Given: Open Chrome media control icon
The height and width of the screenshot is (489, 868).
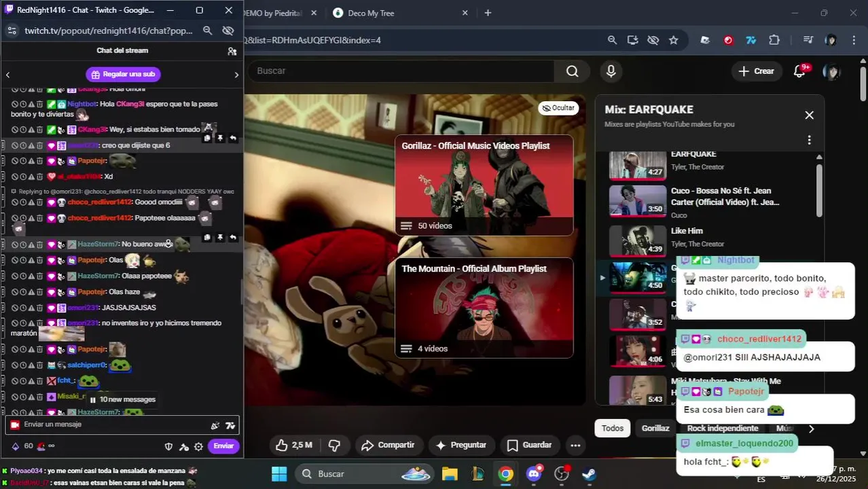Looking at the screenshot, I should pos(808,40).
